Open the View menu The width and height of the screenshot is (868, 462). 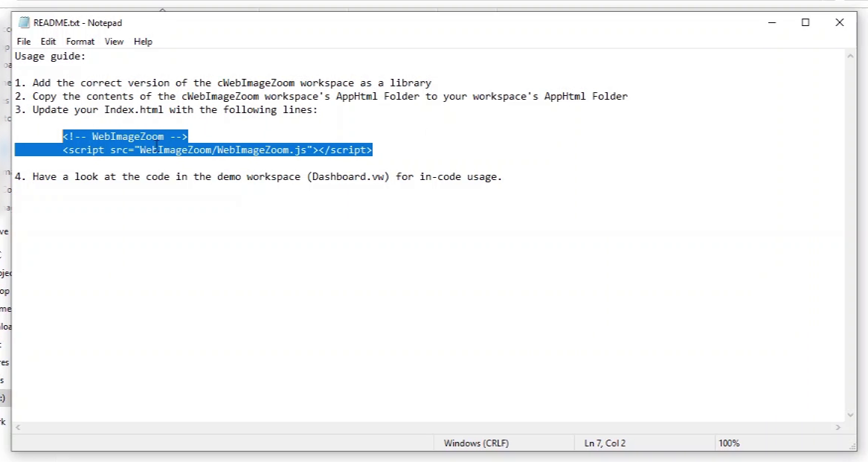tap(114, 42)
